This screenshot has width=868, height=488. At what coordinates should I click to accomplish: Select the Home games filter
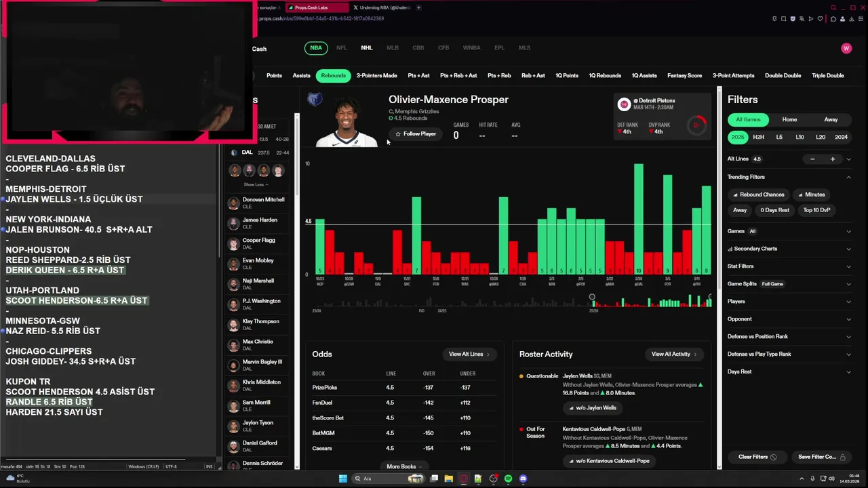click(789, 119)
